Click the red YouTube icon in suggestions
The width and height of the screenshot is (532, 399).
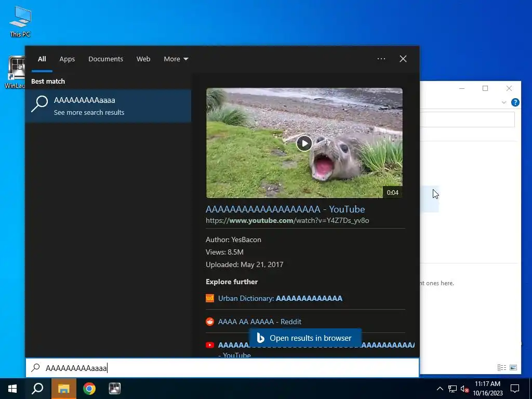(x=210, y=345)
